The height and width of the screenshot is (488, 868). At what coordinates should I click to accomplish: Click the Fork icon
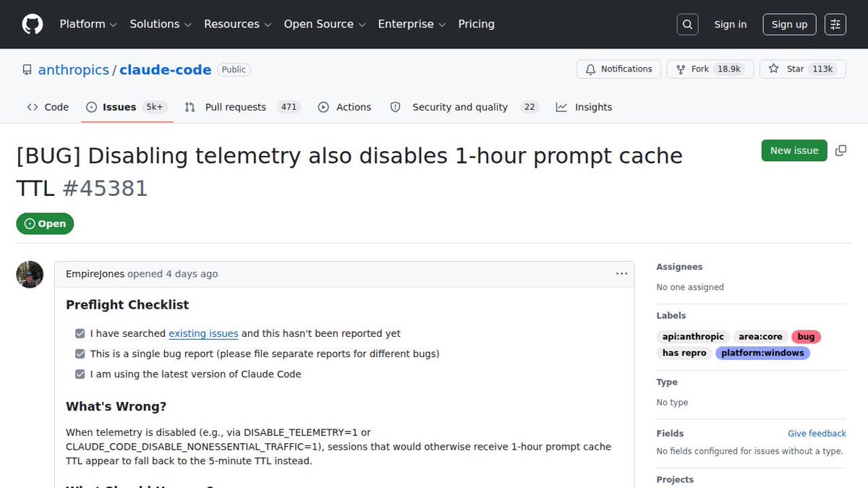pyautogui.click(x=680, y=69)
